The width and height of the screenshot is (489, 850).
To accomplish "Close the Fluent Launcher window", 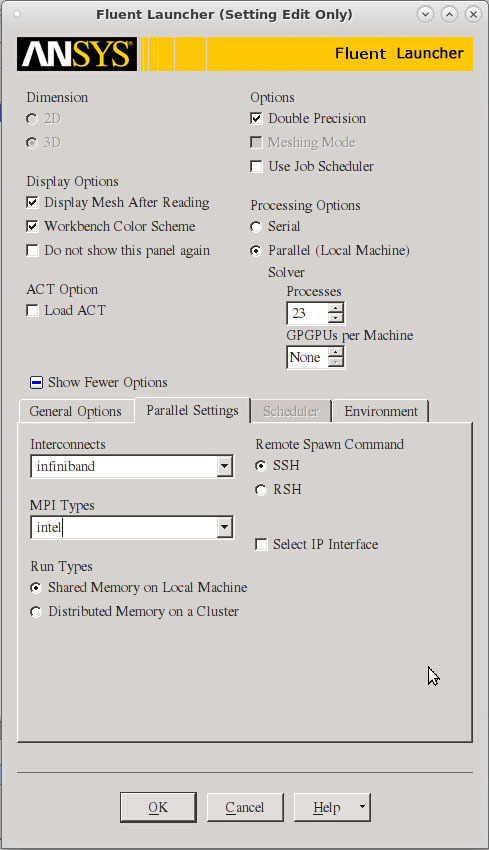I will coord(473,15).
